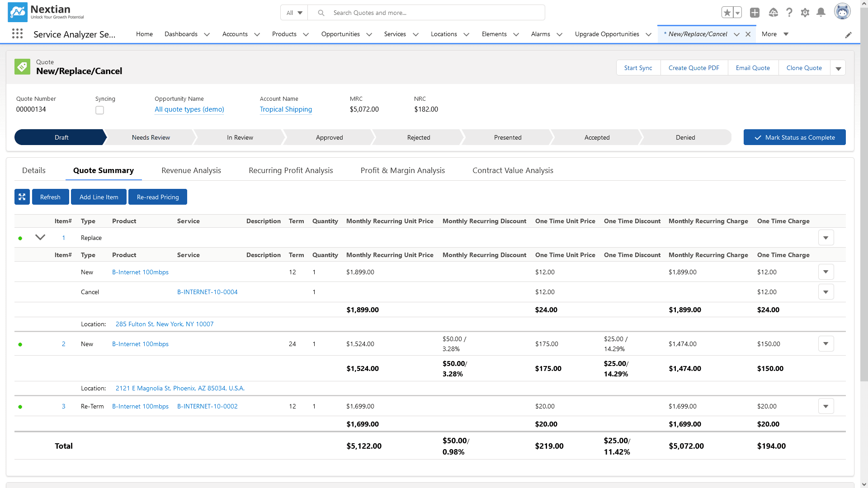Click the fullscreen expand icon in toolbar

[x=22, y=197]
